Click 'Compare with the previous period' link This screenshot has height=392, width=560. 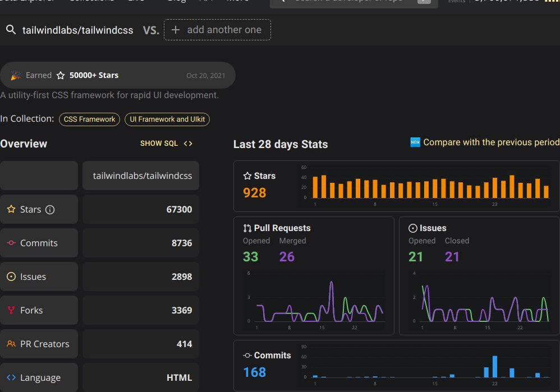pos(491,142)
